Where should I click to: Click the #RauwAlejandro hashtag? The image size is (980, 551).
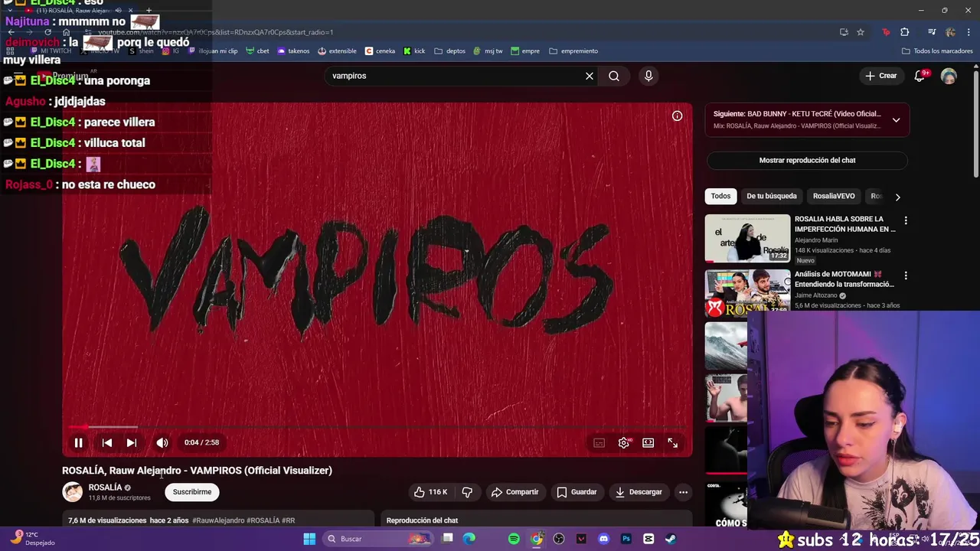point(218,520)
